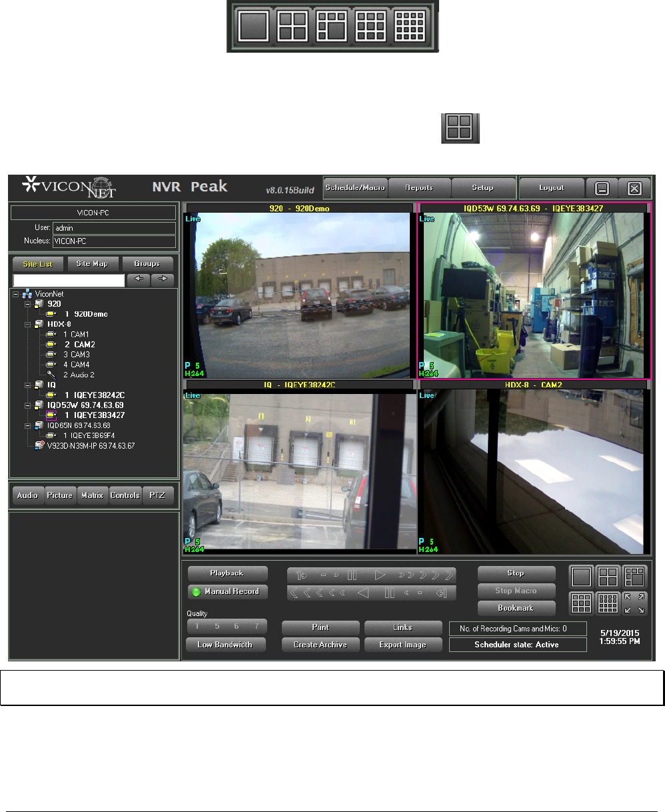Screen dimensions: 665x812
Task: Collapse the IQD65N 69.74.63.68 node
Action: click(27, 425)
